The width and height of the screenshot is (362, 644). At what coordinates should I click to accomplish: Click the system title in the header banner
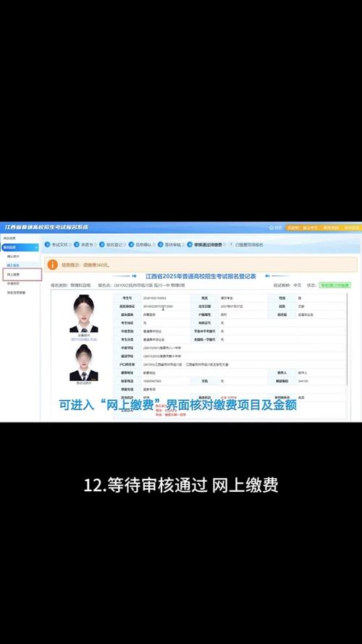click(46, 227)
